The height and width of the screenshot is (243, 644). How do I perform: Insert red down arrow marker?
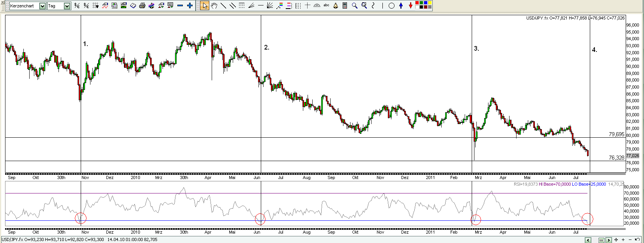410,5
